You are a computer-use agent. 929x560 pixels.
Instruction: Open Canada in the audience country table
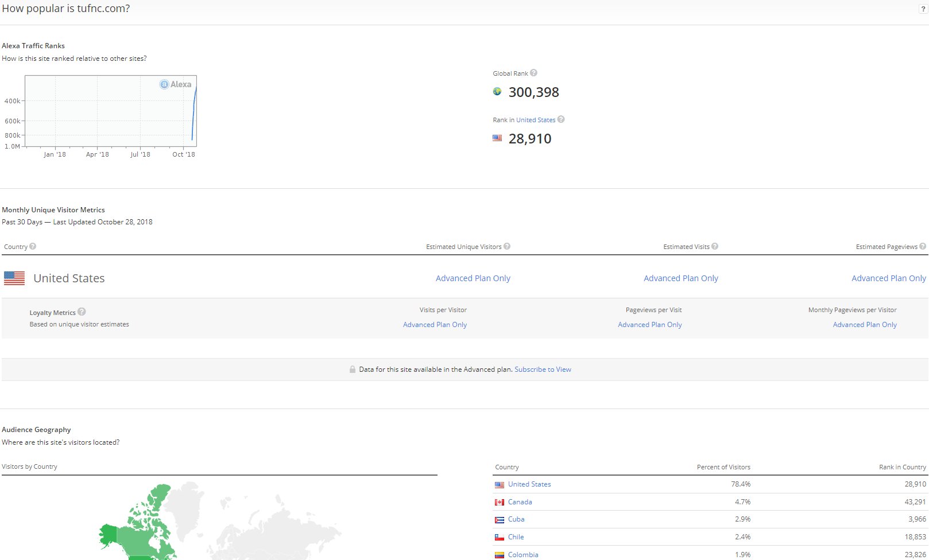click(520, 502)
